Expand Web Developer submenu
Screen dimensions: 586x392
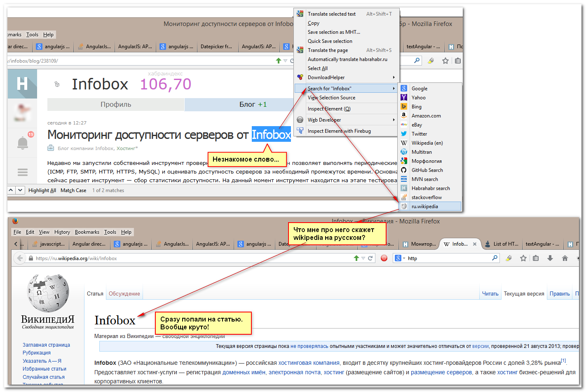[x=347, y=120]
